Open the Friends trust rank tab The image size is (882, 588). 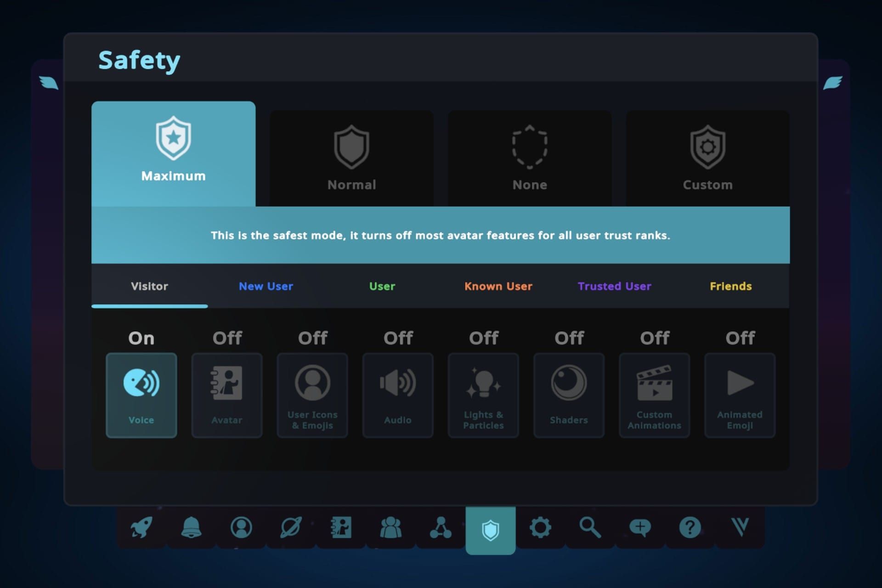[730, 286]
